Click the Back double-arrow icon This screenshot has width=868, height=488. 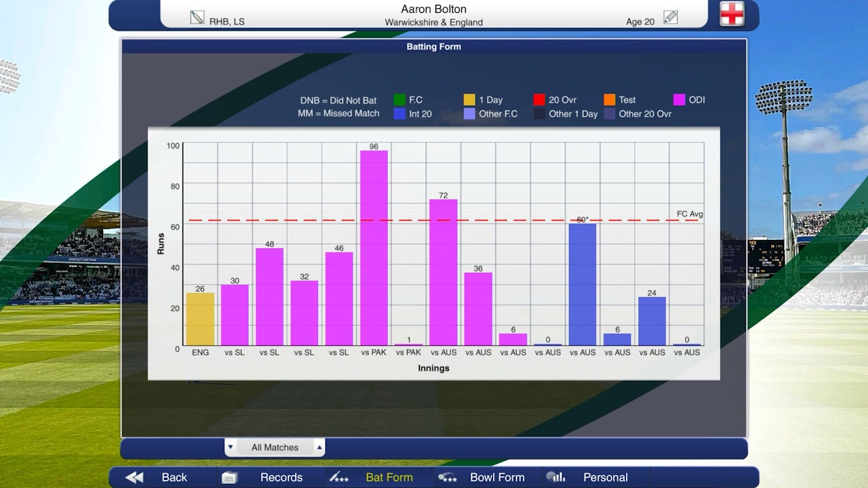point(133,476)
